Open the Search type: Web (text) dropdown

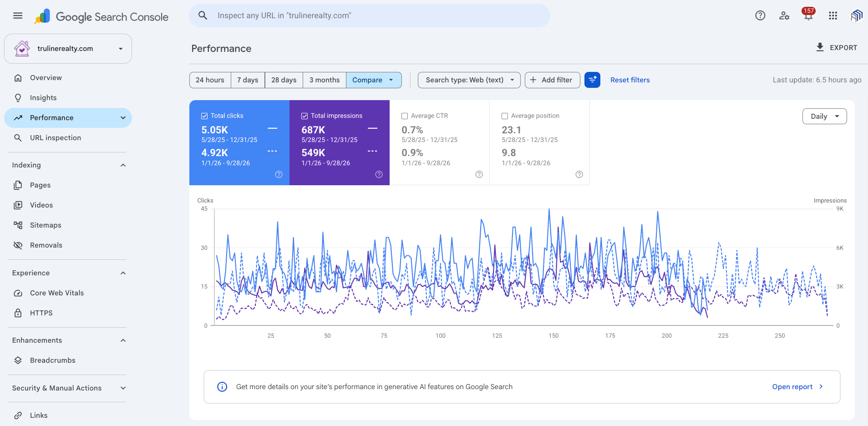(x=469, y=80)
